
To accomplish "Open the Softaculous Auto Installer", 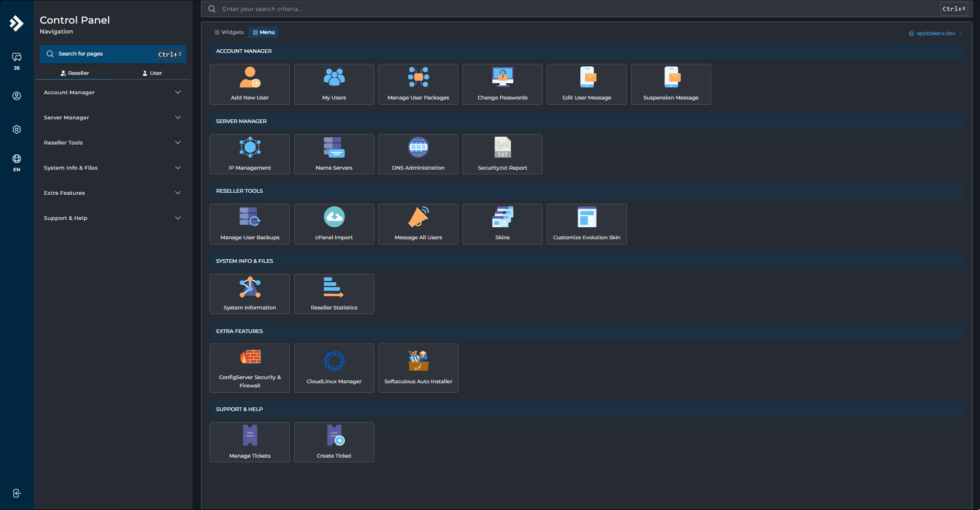I will coord(418,367).
